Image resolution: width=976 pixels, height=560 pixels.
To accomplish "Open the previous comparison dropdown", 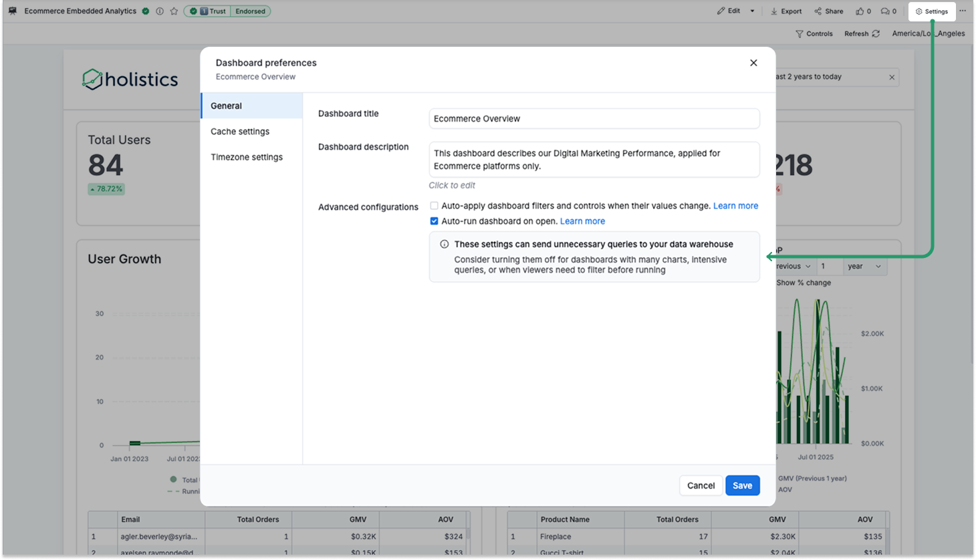I will [791, 266].
